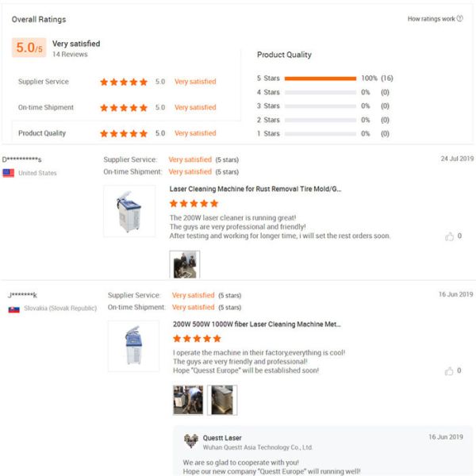Open 200W 500W 1000W fiber Laser Cleaning link
Image resolution: width=476 pixels, height=476 pixels.
click(x=256, y=324)
